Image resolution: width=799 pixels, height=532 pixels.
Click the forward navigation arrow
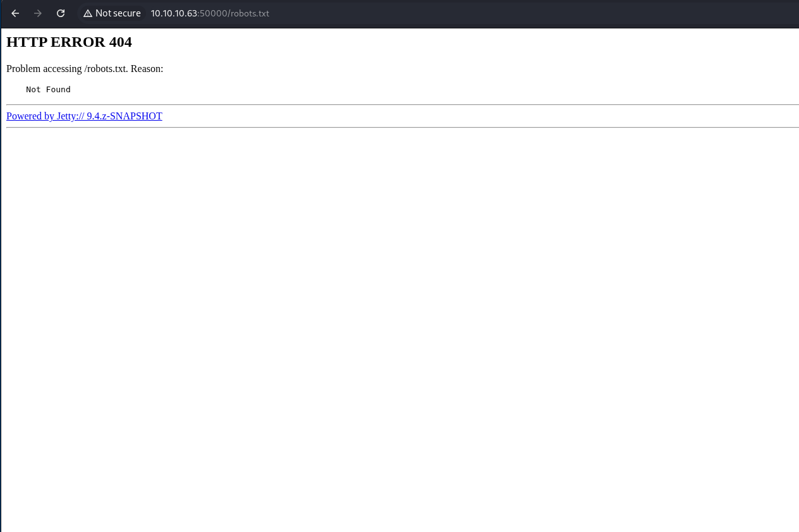click(38, 13)
